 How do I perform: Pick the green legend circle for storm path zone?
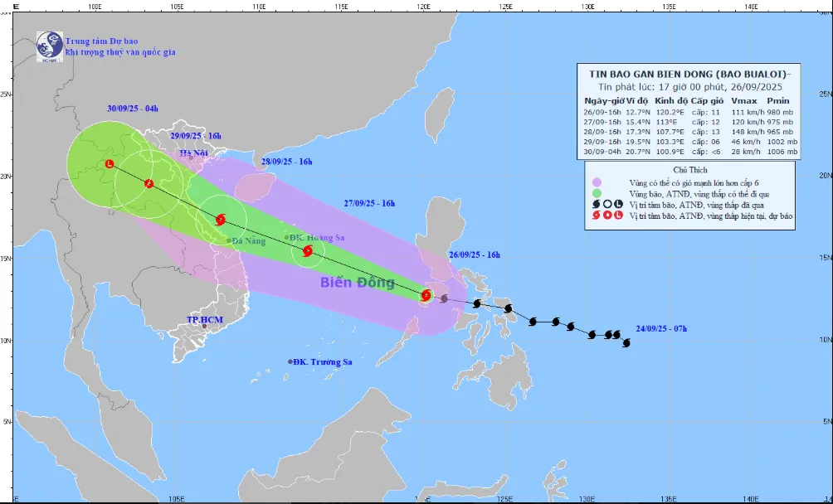coord(596,193)
